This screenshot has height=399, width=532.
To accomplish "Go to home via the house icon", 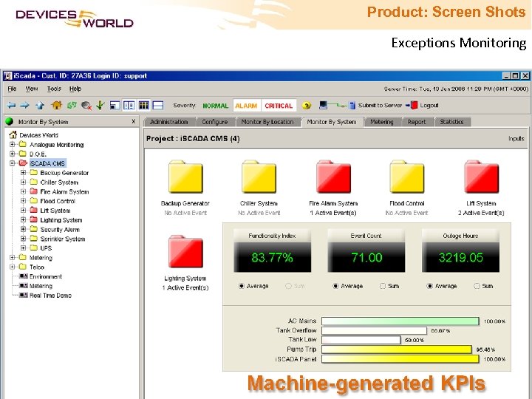I will 56,105.
